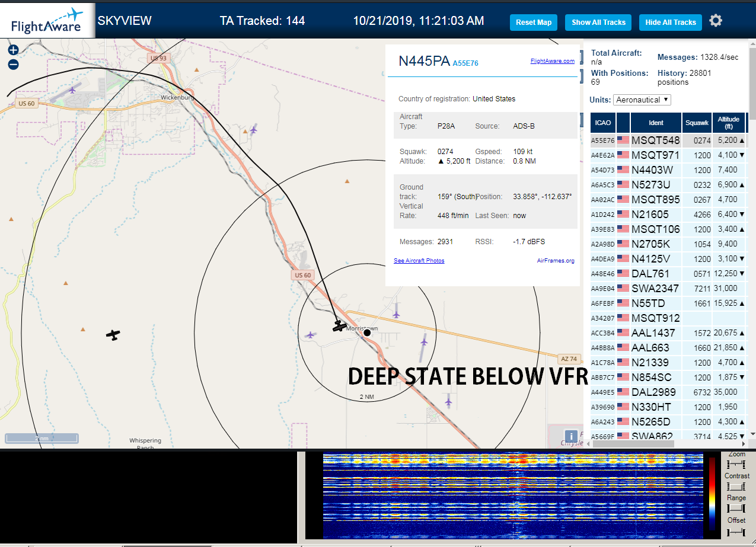Open the AirFrames.org link
Image resolution: width=756 pixels, height=547 pixels.
click(556, 261)
